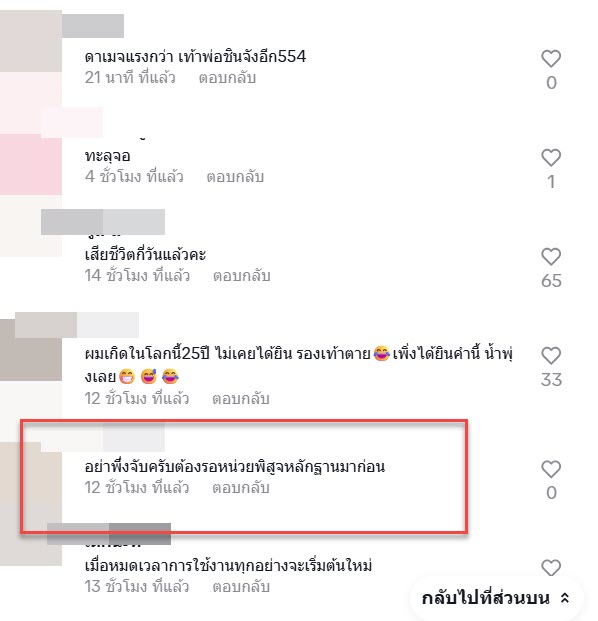Like the comment with 554 at the end
598x621 pixels.
click(x=551, y=59)
